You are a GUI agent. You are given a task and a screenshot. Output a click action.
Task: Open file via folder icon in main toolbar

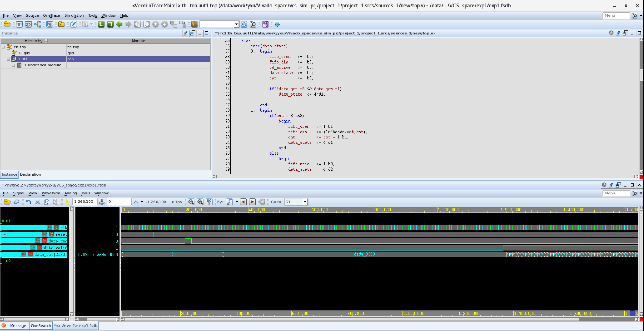click(7, 24)
